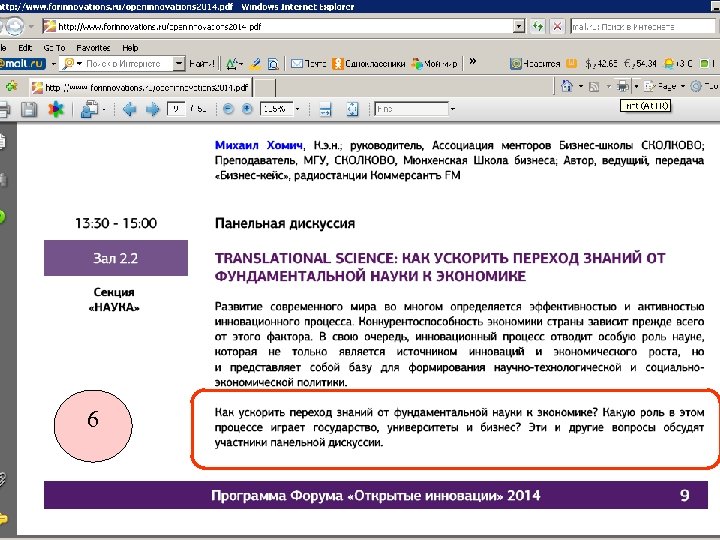Open the Go To menu

[x=54, y=48]
